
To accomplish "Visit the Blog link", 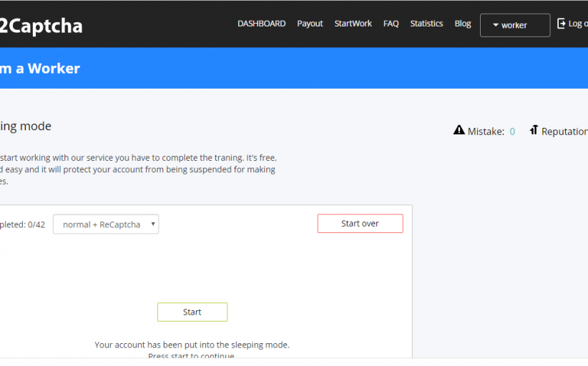I will (463, 24).
